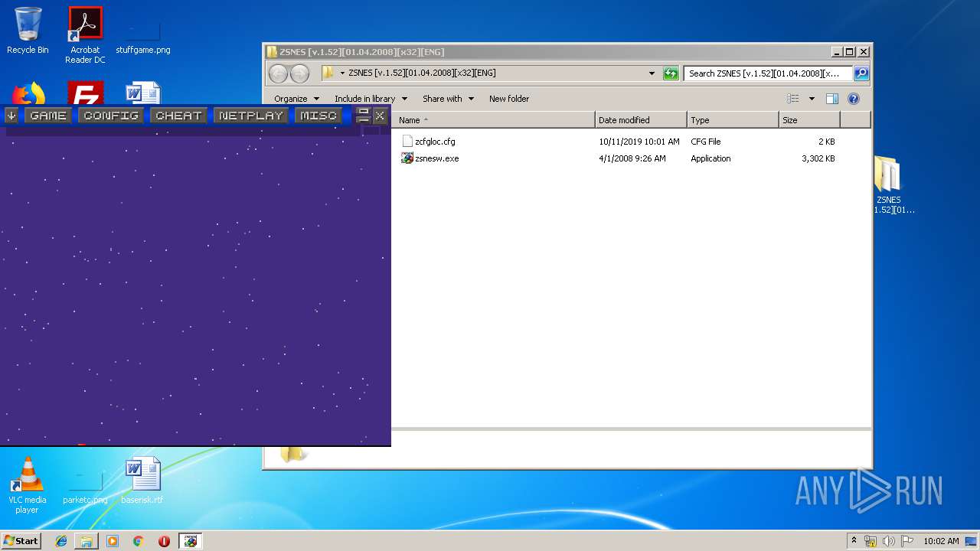Sort by Size column header
980x551 pixels.
(x=809, y=120)
